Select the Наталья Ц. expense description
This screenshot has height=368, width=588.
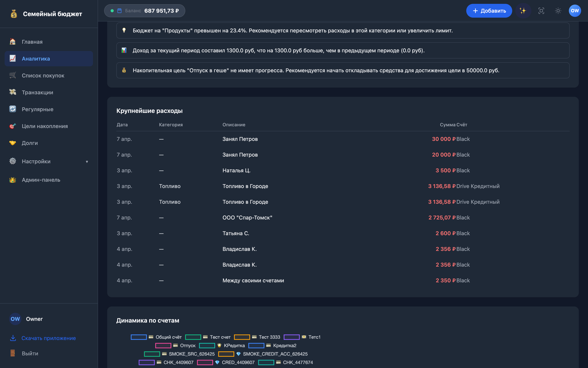236,170
